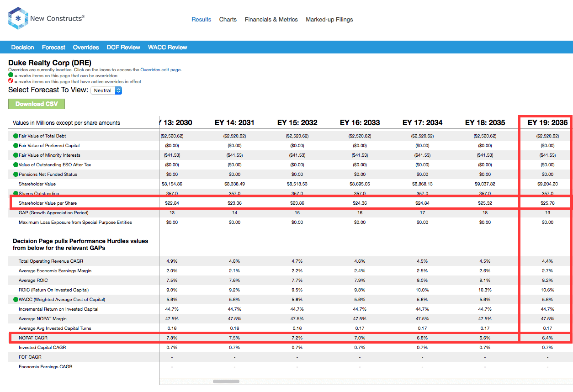Go to the Decision page

pos(22,47)
